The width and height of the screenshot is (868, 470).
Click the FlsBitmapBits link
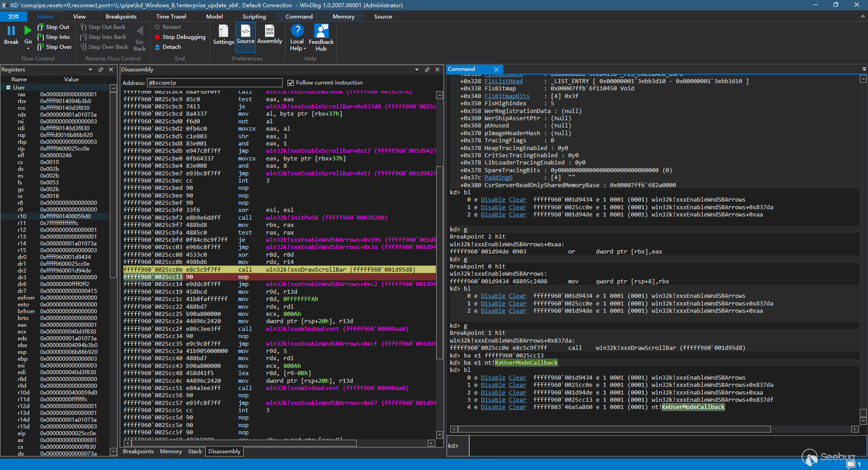507,96
